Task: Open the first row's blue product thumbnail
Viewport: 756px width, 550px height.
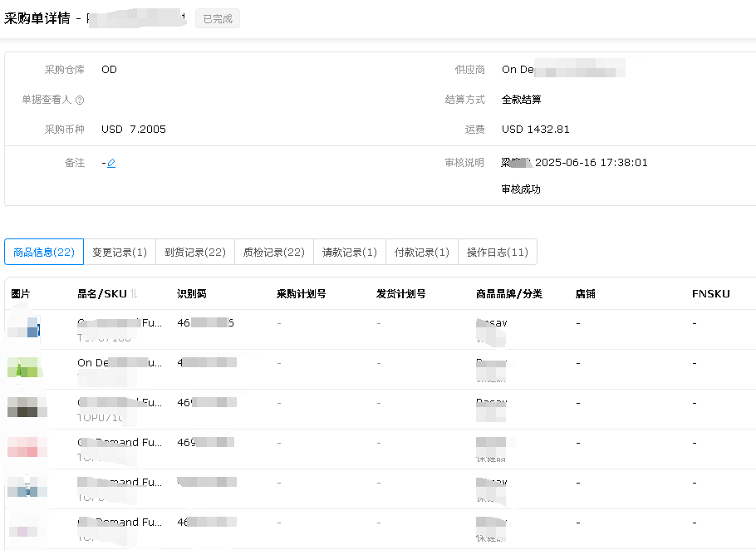Action: point(25,328)
